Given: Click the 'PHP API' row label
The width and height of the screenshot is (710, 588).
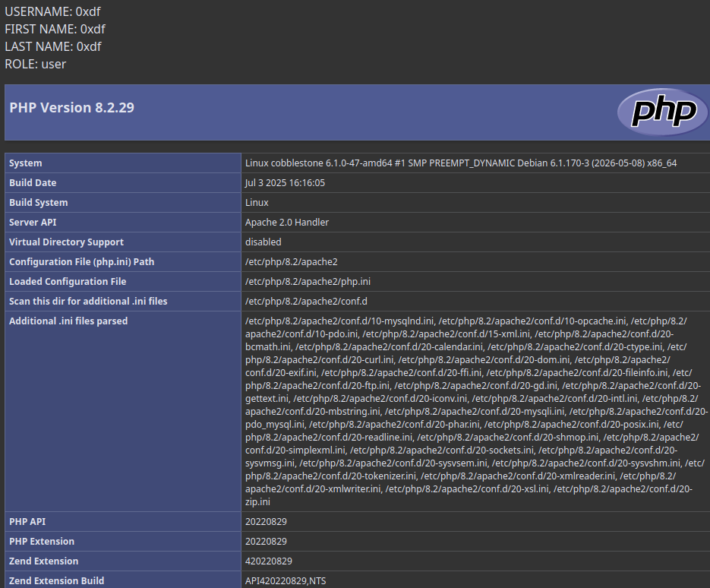Looking at the screenshot, I should coord(27,521).
